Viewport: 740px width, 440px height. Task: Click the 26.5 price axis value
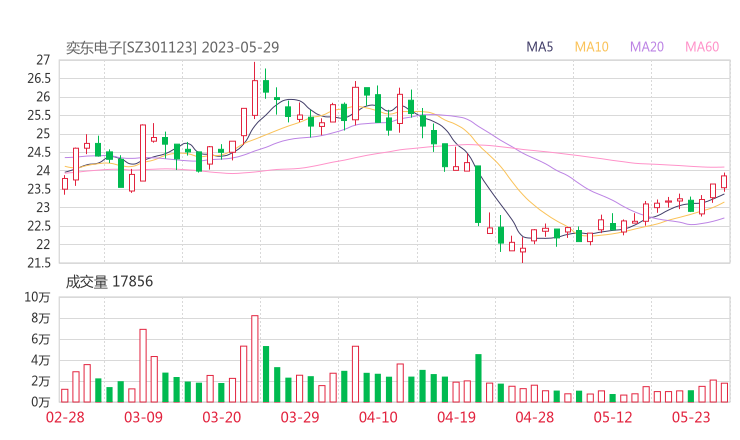coord(39,78)
